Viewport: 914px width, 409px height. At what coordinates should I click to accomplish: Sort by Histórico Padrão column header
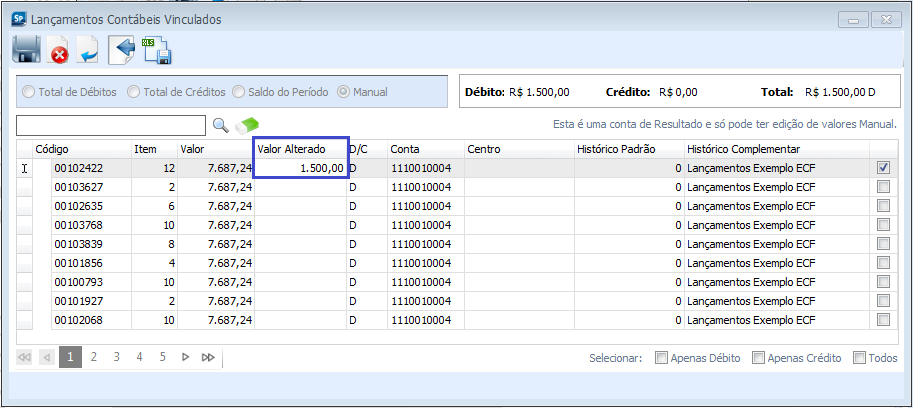click(629, 149)
